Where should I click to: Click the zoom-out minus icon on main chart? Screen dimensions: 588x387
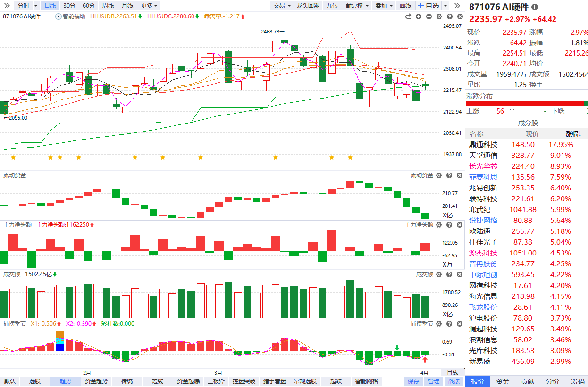point(428,16)
